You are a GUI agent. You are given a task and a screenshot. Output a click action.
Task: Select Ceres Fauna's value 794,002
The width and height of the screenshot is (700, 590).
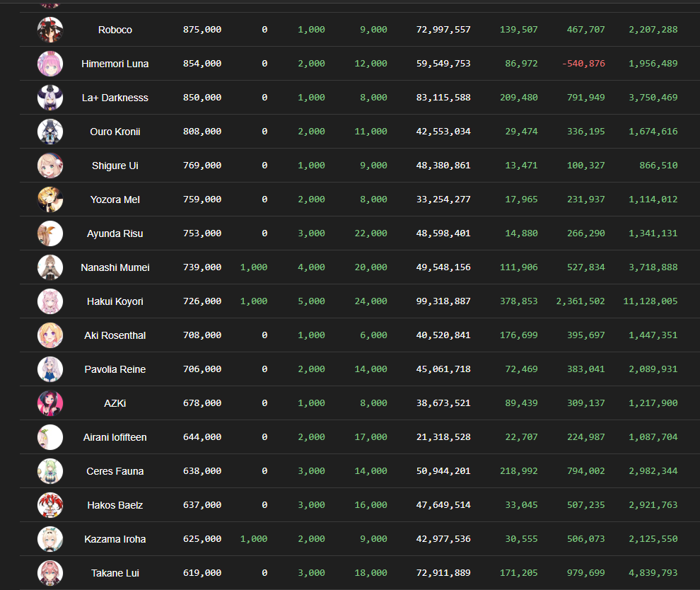tap(585, 470)
